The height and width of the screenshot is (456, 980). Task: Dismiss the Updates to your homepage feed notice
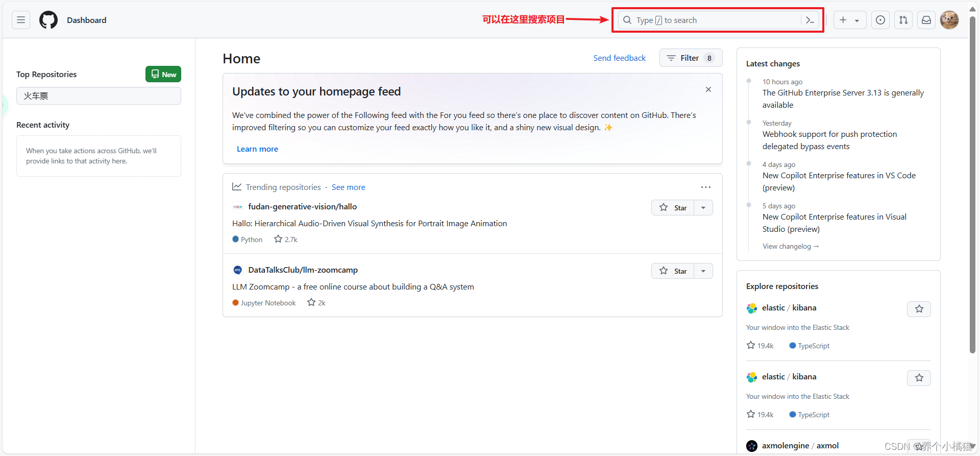[x=708, y=89]
